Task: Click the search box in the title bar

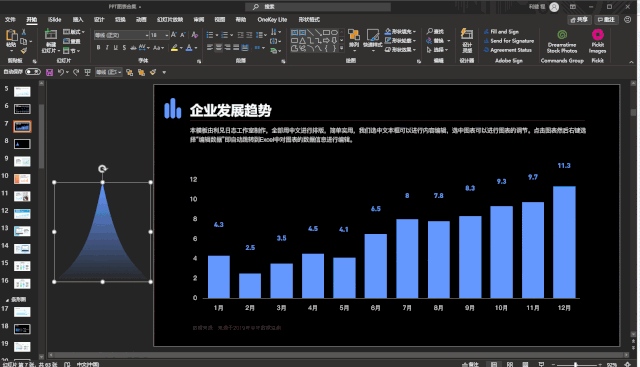Action: (318, 7)
